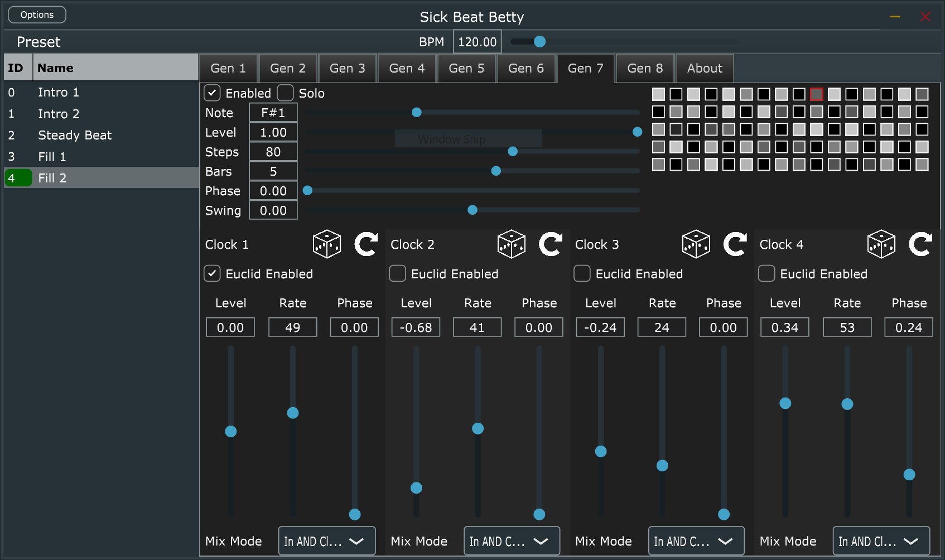Click the Name column header in preset list
Viewport: 945px width, 560px height.
click(115, 67)
